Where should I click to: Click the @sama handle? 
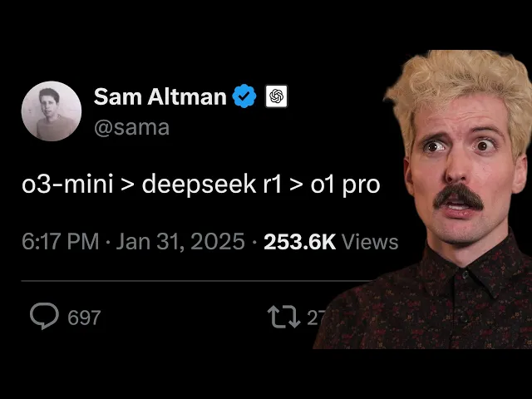click(131, 128)
